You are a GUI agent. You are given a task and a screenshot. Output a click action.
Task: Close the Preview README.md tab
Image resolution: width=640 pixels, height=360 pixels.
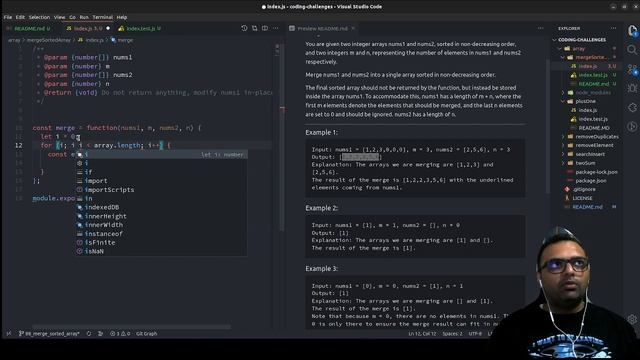[353, 29]
